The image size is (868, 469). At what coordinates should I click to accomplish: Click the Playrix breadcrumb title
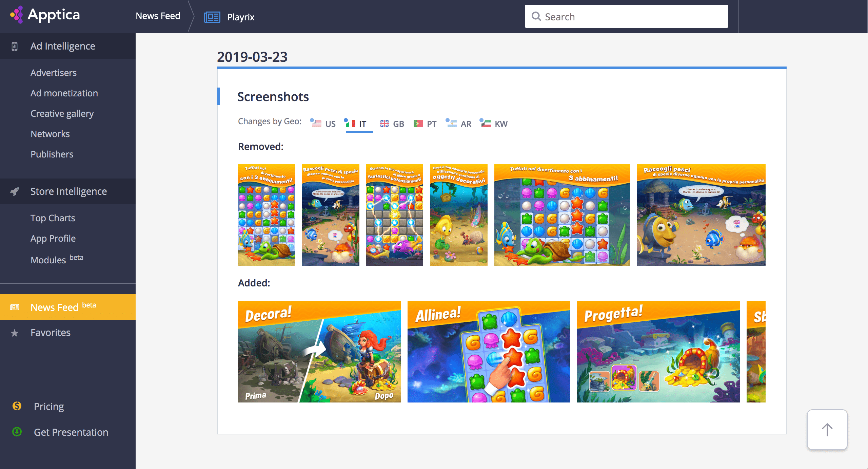(241, 17)
